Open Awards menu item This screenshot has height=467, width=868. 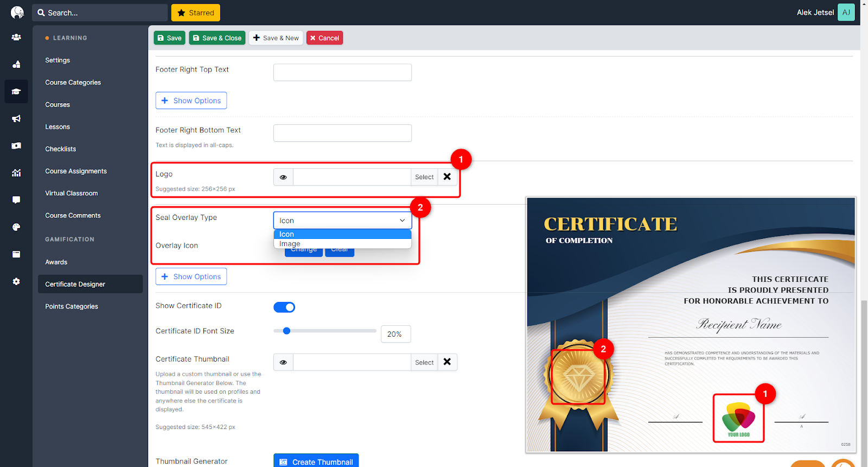coord(56,262)
